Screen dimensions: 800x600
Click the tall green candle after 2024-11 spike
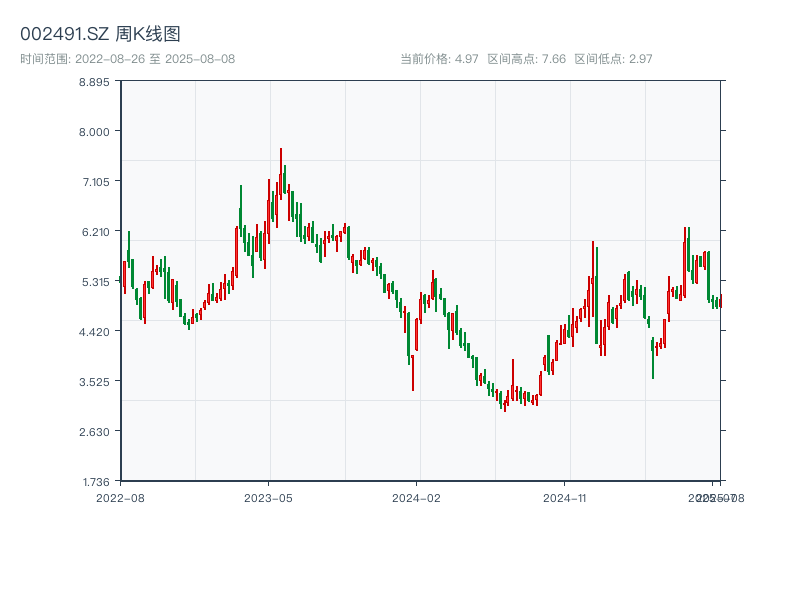[596, 296]
